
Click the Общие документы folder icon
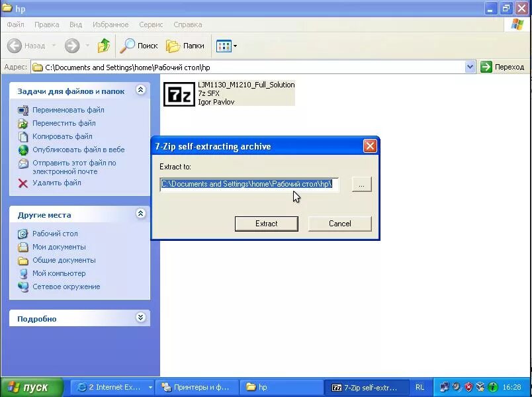(x=23, y=261)
